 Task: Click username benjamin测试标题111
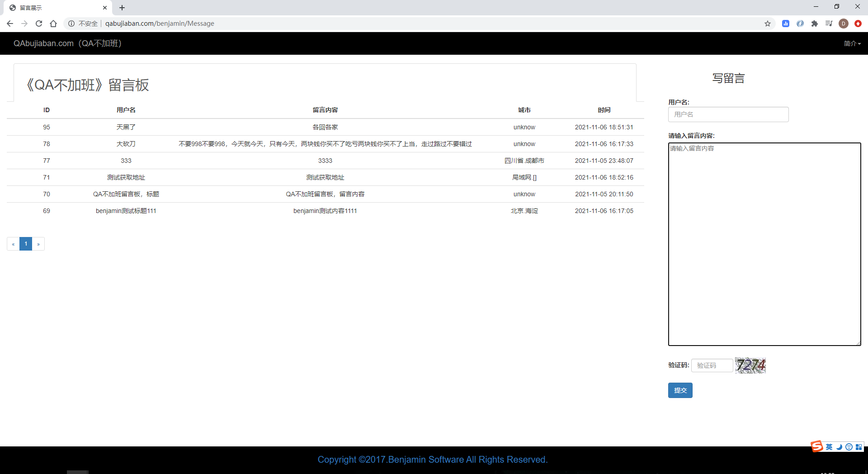point(126,211)
